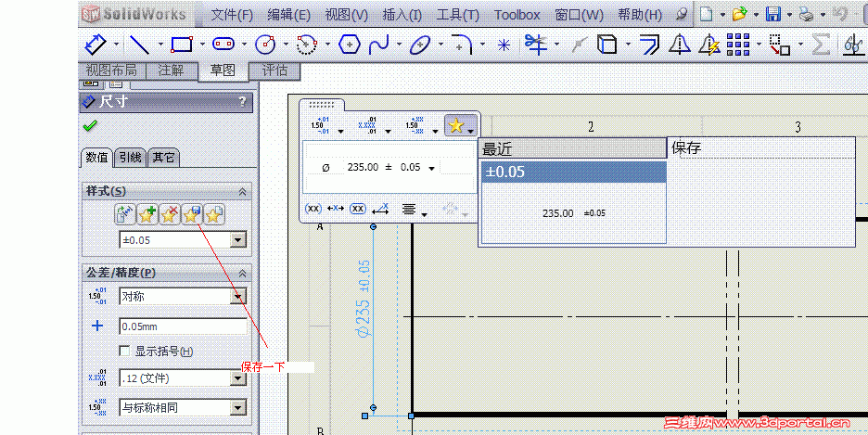This screenshot has width=868, height=435.
Task: Open the 编辑(E) menu
Action: tap(288, 15)
